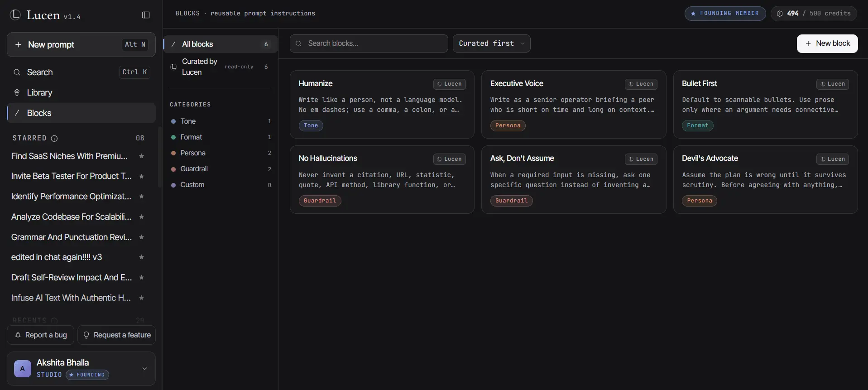Open Search in the sidebar

(82, 72)
